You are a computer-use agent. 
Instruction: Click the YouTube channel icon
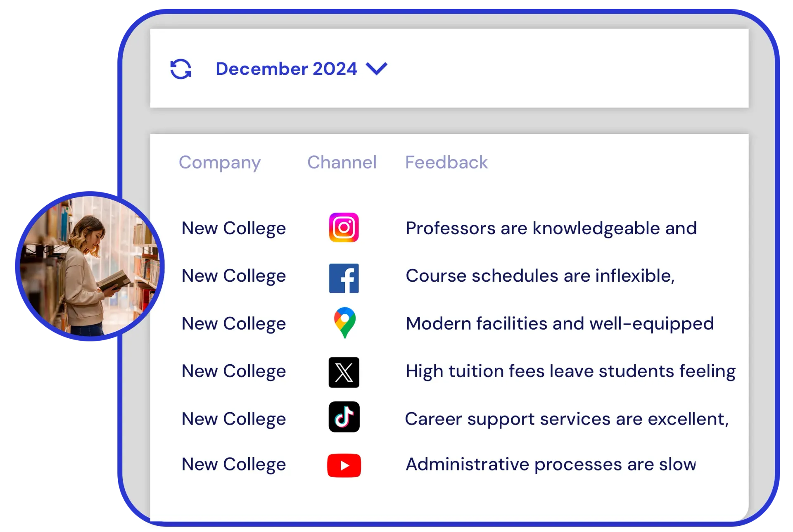pos(344,465)
